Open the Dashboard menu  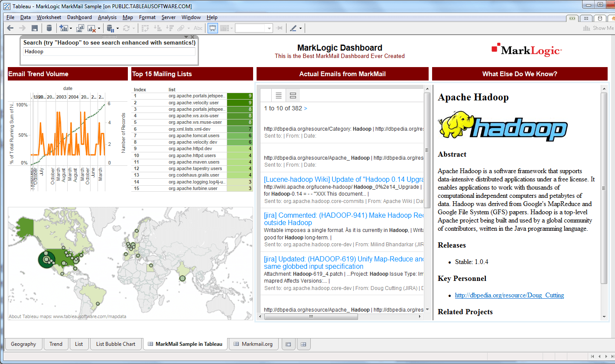click(79, 17)
